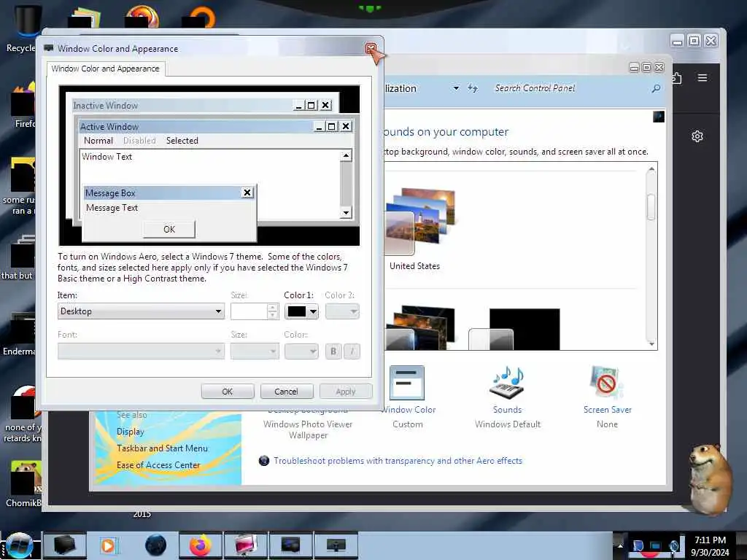Click Window Text in the preview

(107, 156)
